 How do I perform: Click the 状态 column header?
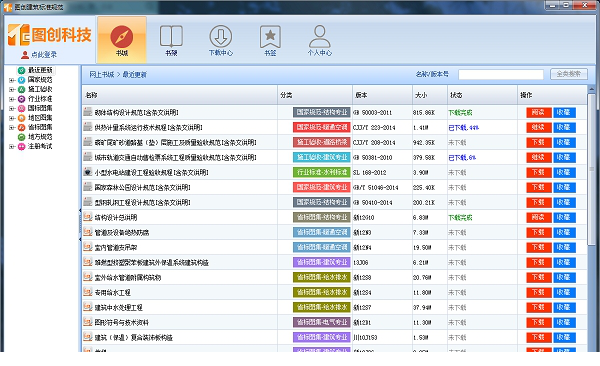[482, 95]
